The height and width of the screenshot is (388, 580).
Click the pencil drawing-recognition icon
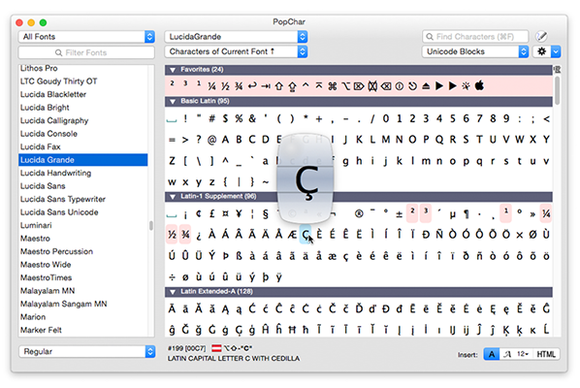pyautogui.click(x=541, y=36)
